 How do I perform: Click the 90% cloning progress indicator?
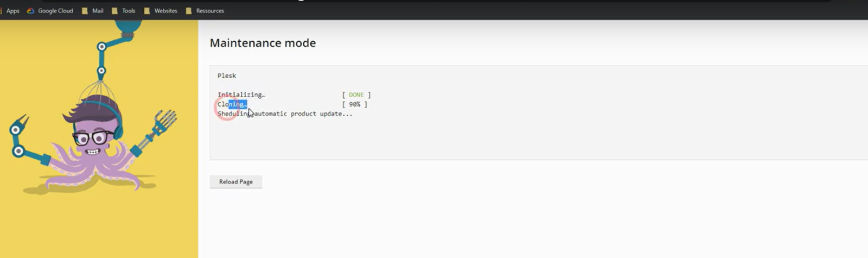[355, 104]
